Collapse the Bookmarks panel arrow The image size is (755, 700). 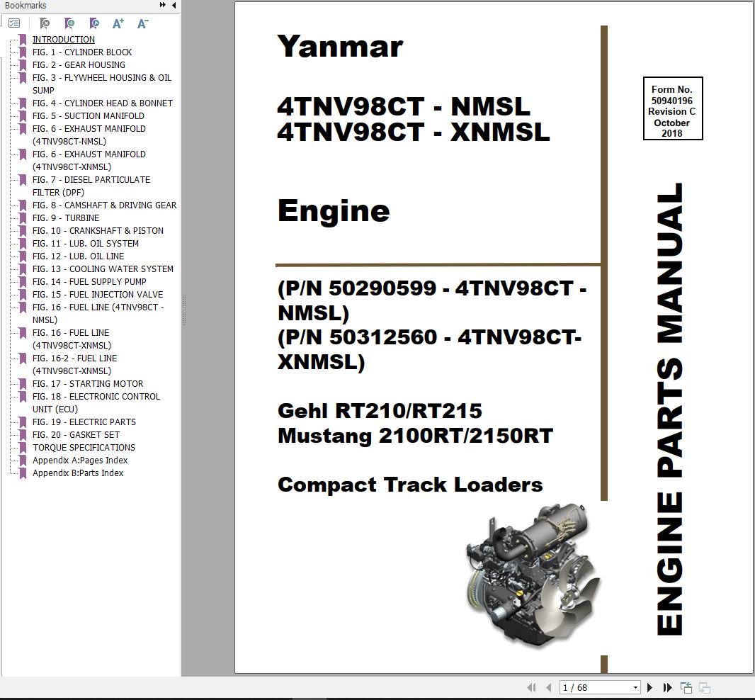[x=172, y=5]
